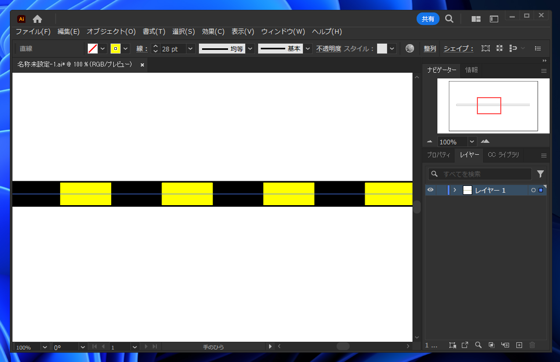
Task: Open the ウィンドウ(W) menu
Action: pos(283,32)
